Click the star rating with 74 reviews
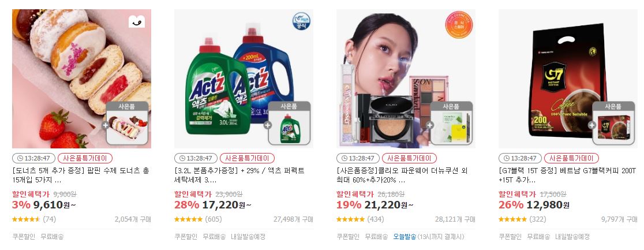Screen dimensions: 644x250 point(27,219)
